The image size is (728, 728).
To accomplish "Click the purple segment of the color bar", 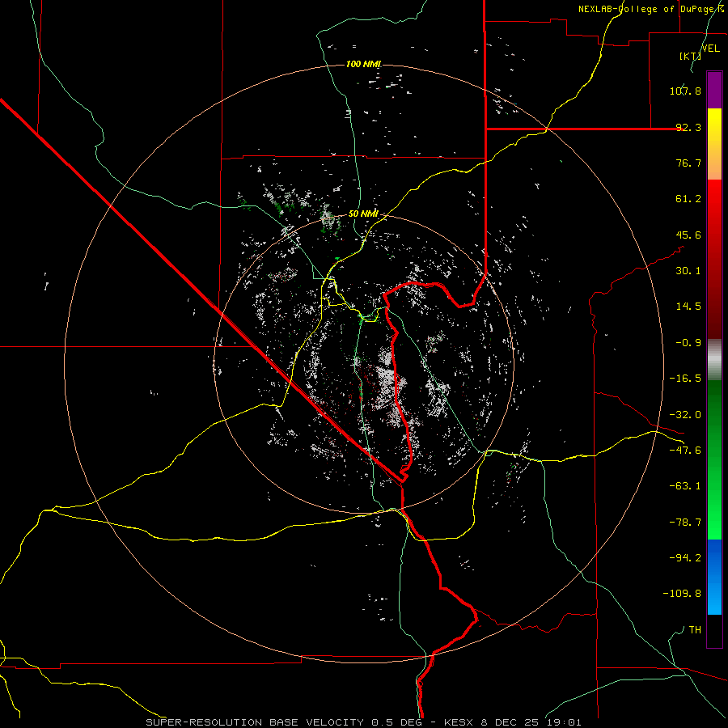I will point(714,90).
